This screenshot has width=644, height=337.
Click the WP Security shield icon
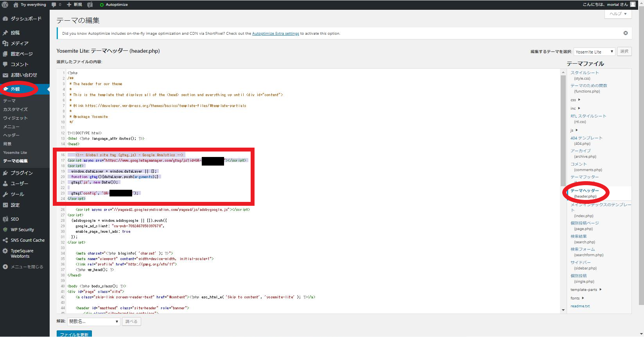point(5,230)
